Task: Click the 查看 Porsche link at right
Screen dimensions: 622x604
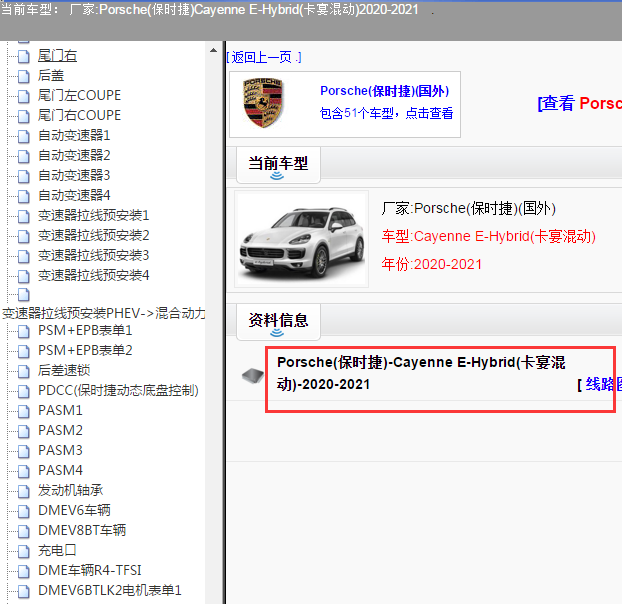Action: 580,103
